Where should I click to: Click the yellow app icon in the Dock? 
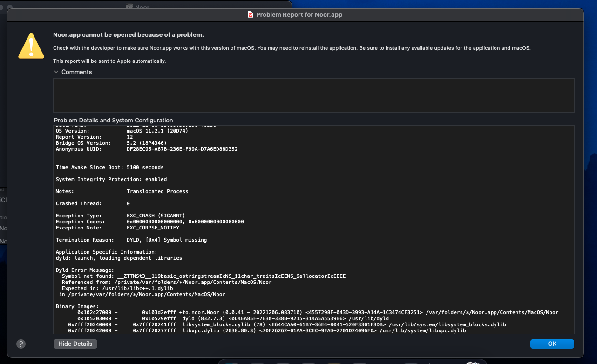click(x=334, y=362)
